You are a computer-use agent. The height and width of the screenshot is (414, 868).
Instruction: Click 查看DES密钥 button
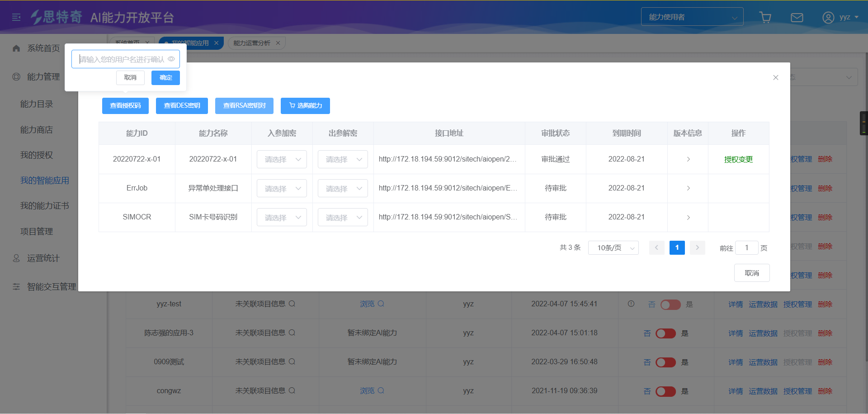coord(182,105)
